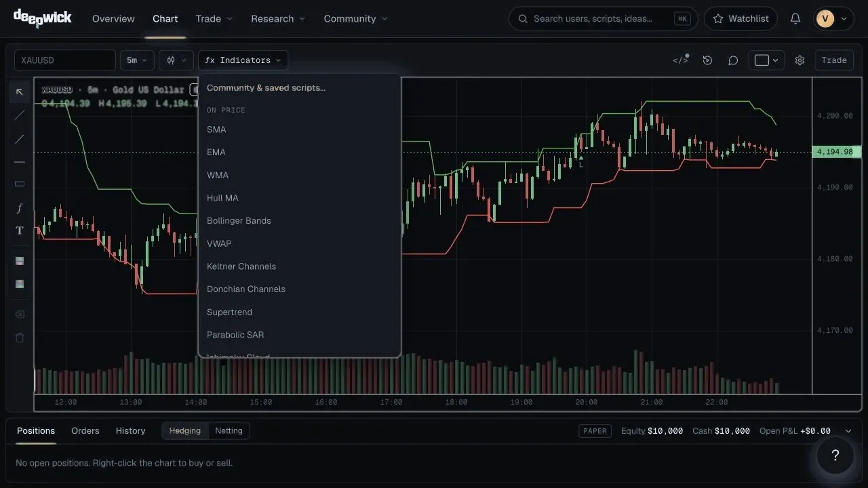Open Community & saved scripts
Viewport: 868px width, 488px height.
(299, 88)
